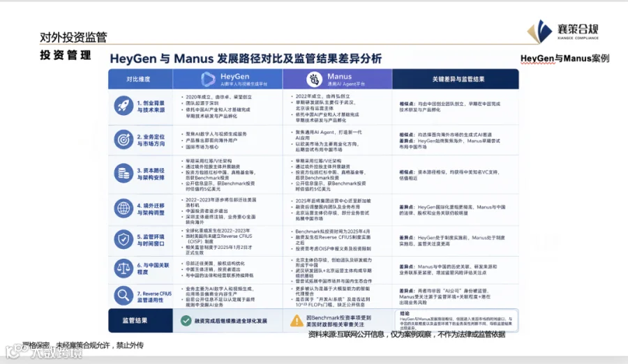This screenshot has width=628, height=364.
Task: Select the 关键差异与监管结果 column header
Action: (x=458, y=79)
